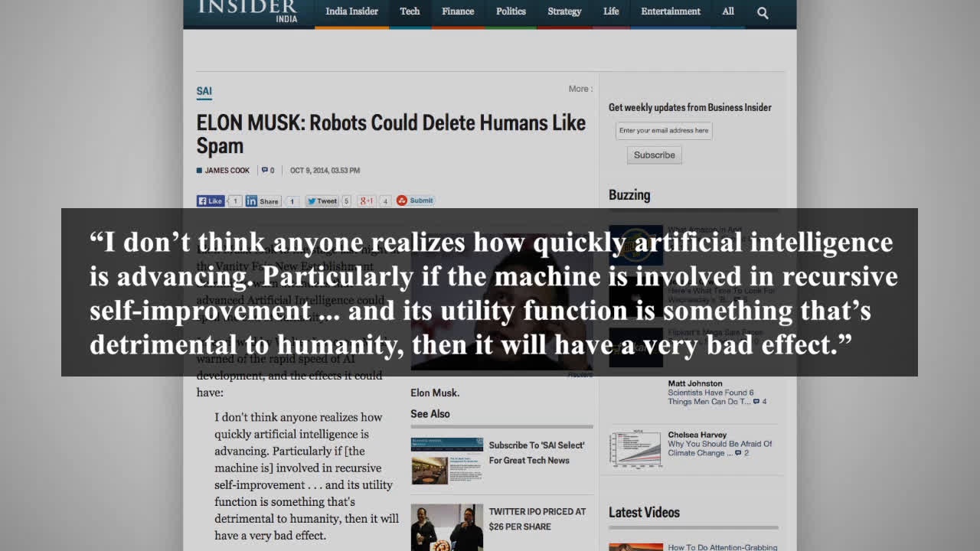Screen dimensions: 980x551
Task: Click the SAI Select newsletter thumbnail
Action: 447,461
